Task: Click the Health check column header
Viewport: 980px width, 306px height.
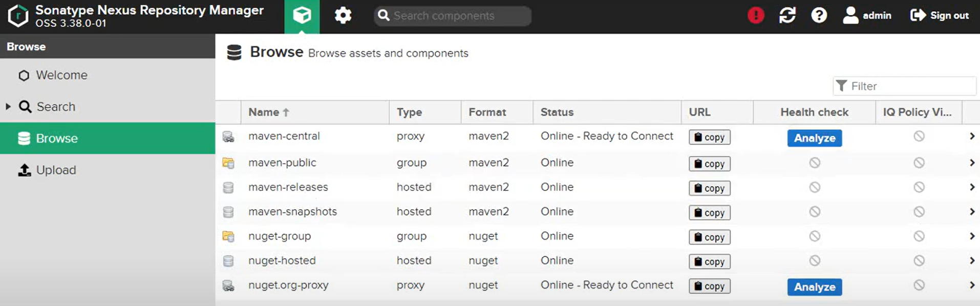Action: (815, 112)
